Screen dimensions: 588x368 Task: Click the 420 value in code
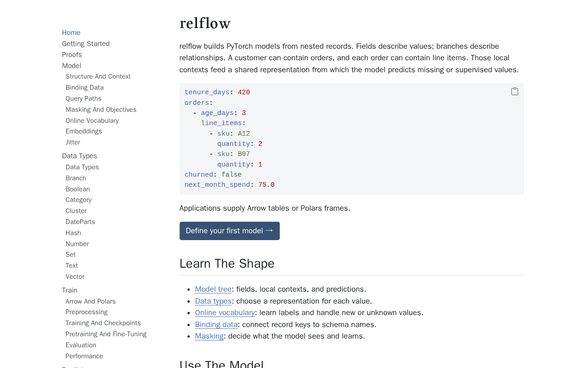(x=244, y=92)
